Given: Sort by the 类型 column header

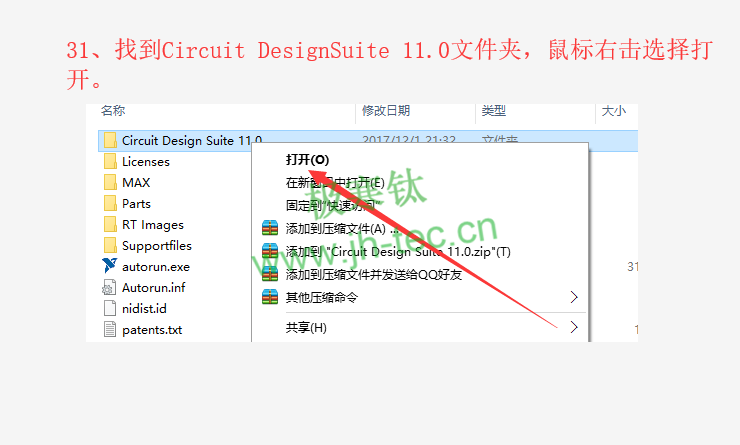Looking at the screenshot, I should (494, 110).
